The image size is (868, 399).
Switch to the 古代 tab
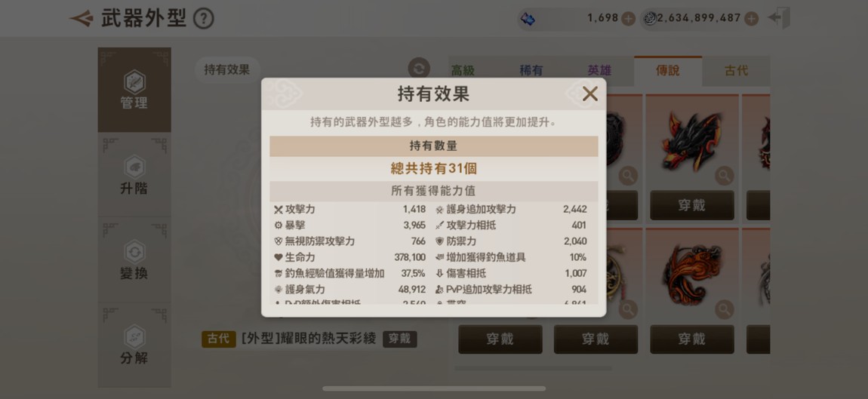click(x=736, y=71)
